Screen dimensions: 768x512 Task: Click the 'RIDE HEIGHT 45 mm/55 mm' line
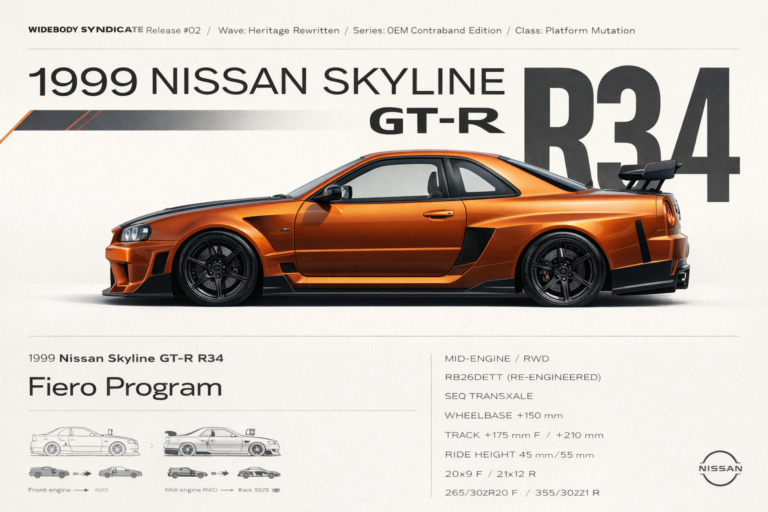(x=519, y=455)
